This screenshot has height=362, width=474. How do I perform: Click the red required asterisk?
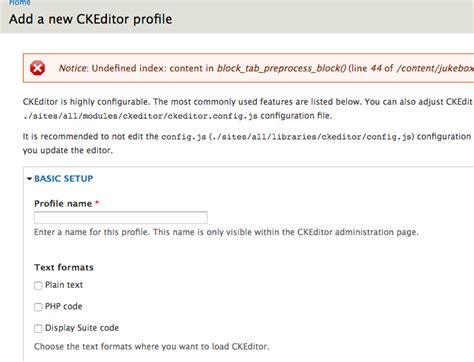[97, 203]
